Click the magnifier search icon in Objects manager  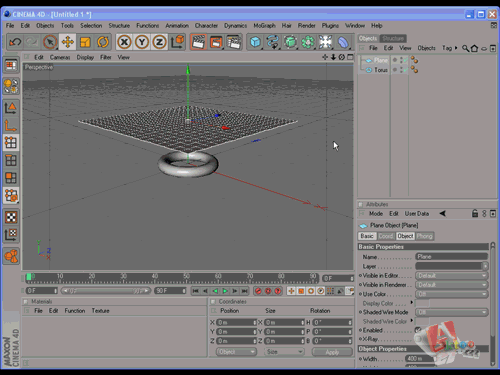tap(465, 48)
